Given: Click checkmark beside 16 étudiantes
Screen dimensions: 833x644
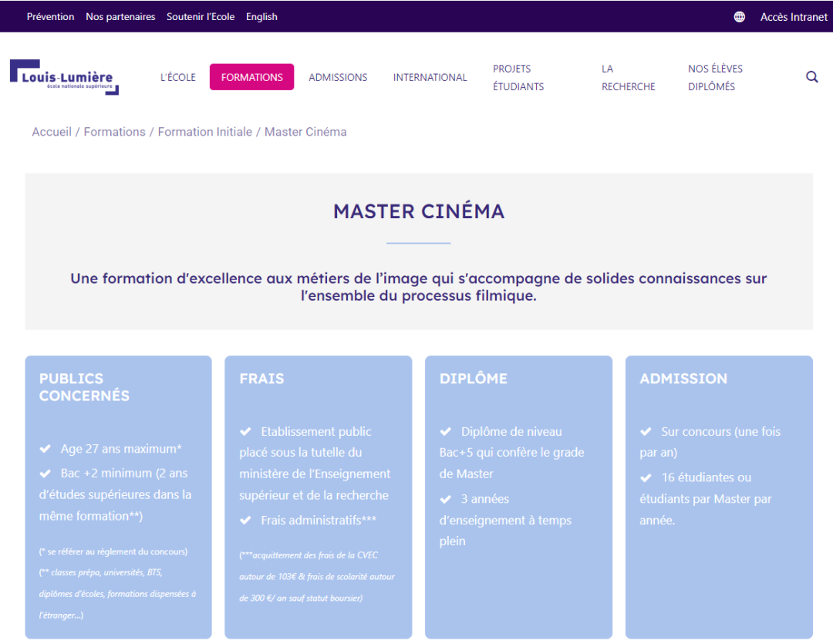Looking at the screenshot, I should [646, 477].
